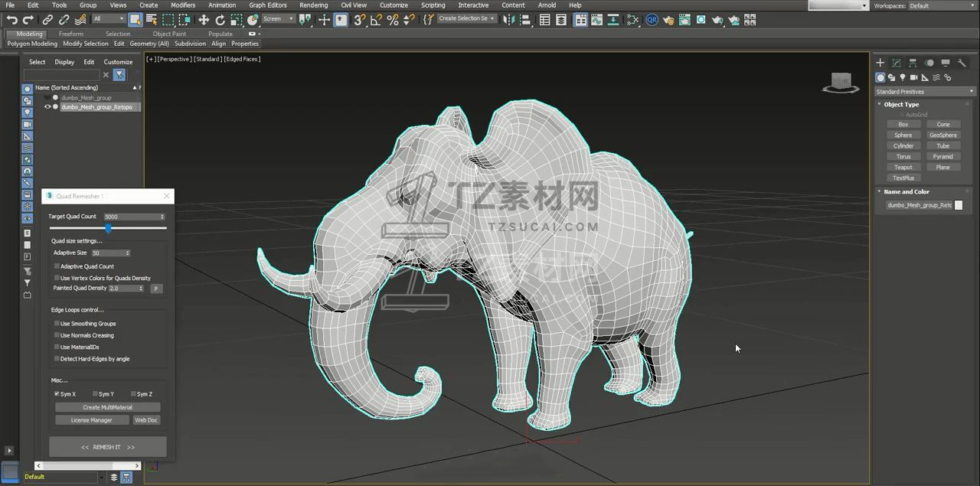Open the Workspaces Default dropdown
Screen dimensions: 980x486
coord(942,6)
